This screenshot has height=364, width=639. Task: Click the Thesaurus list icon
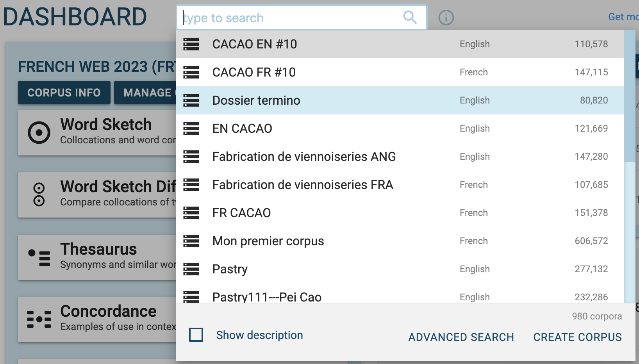(x=39, y=257)
